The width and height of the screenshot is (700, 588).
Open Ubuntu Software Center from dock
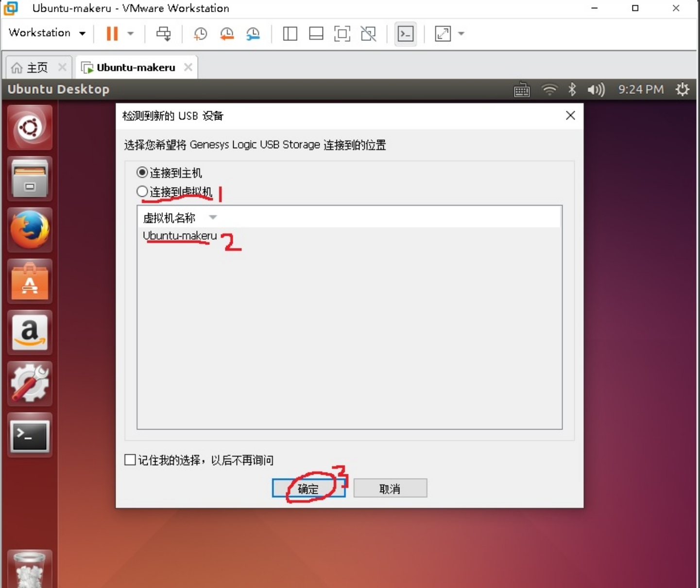click(30, 281)
